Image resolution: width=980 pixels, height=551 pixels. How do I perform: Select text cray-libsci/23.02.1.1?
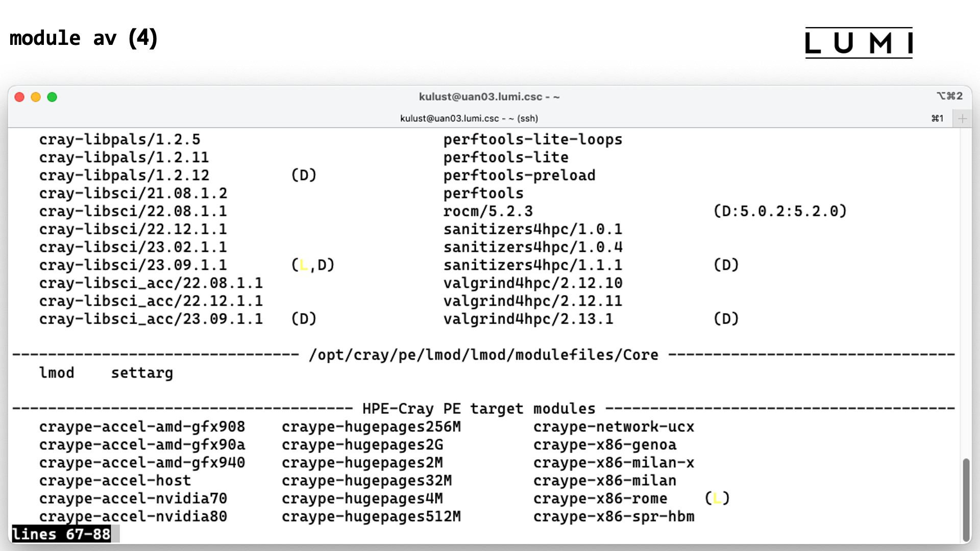tap(133, 247)
